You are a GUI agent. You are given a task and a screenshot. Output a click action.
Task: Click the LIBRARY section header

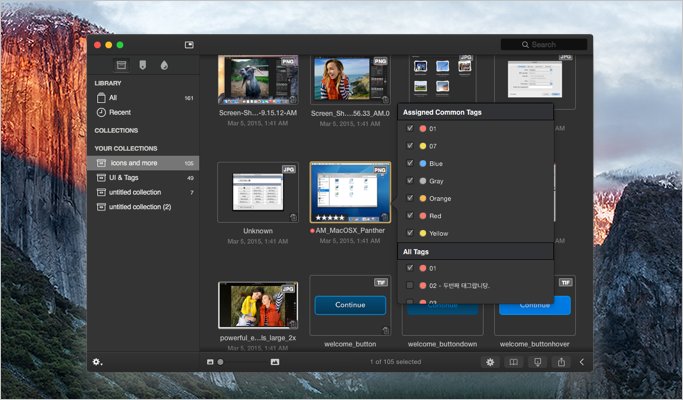point(108,83)
